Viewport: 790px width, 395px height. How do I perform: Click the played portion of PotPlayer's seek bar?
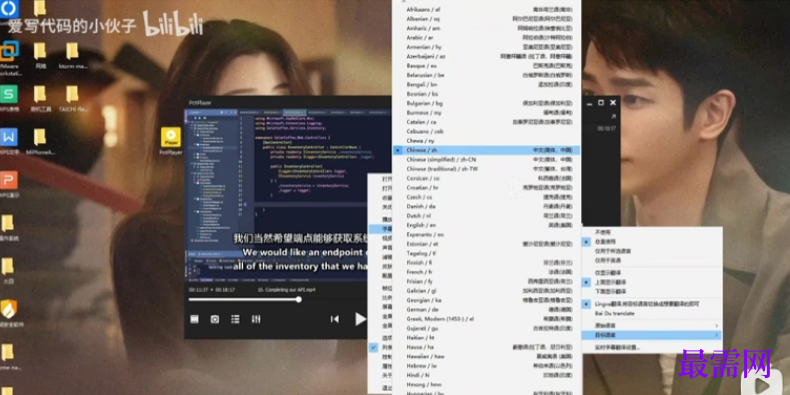(242, 299)
